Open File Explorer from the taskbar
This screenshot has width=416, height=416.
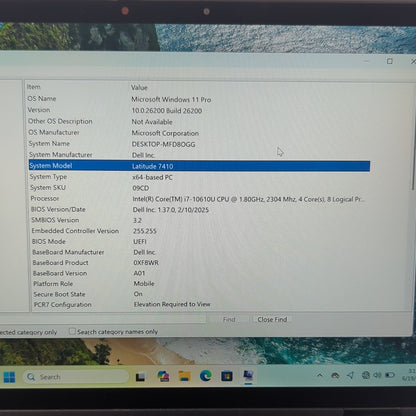pos(184,376)
